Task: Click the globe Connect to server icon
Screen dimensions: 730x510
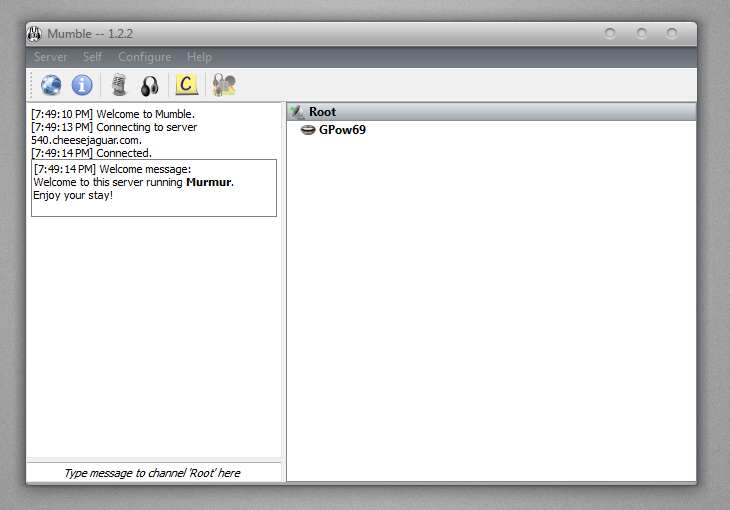Action: (x=51, y=85)
